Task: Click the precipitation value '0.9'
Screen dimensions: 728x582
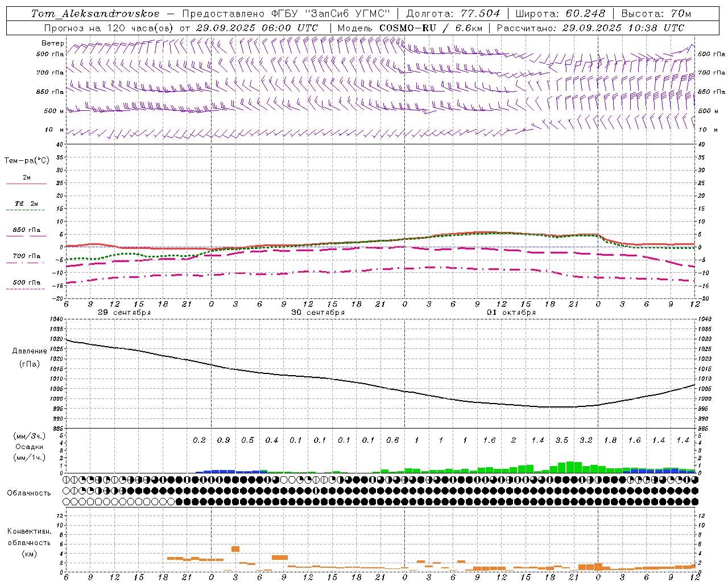Action: click(224, 440)
